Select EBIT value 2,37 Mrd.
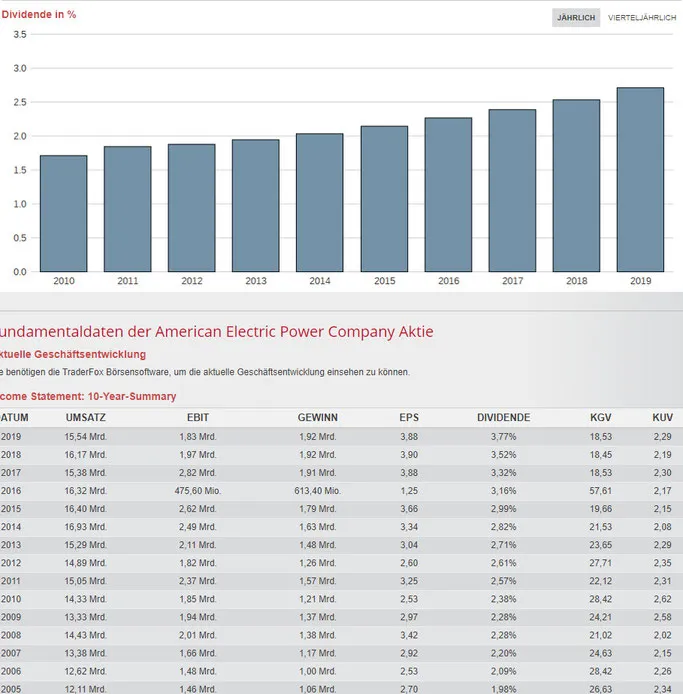Image resolution: width=683 pixels, height=694 pixels. tap(198, 581)
